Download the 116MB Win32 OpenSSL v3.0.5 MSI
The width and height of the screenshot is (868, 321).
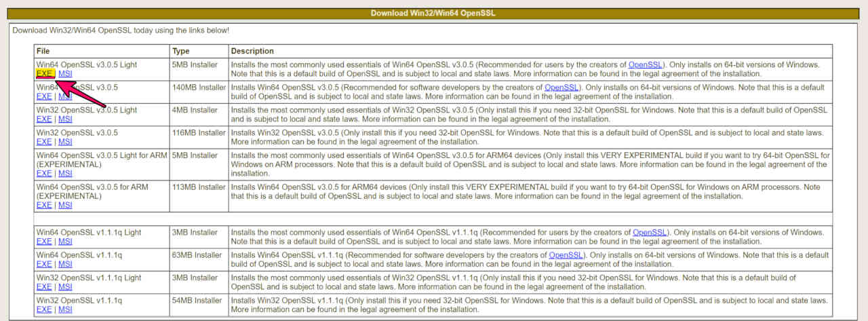coord(65,142)
